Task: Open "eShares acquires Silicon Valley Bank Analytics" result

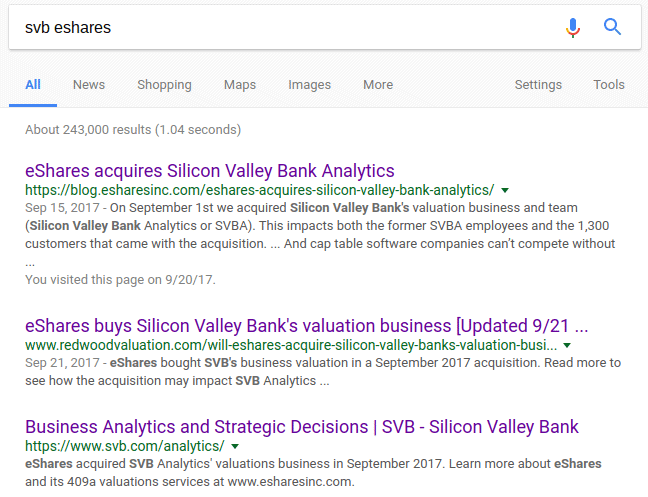Action: (210, 170)
